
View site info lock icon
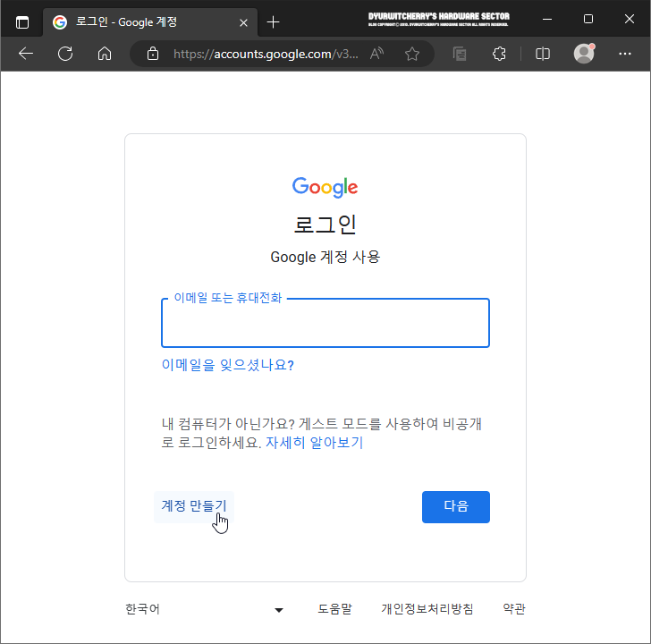coord(153,54)
